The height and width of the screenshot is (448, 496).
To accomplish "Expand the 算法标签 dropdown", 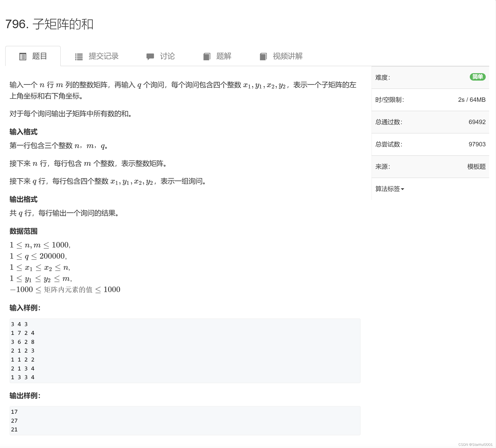I will (x=387, y=189).
